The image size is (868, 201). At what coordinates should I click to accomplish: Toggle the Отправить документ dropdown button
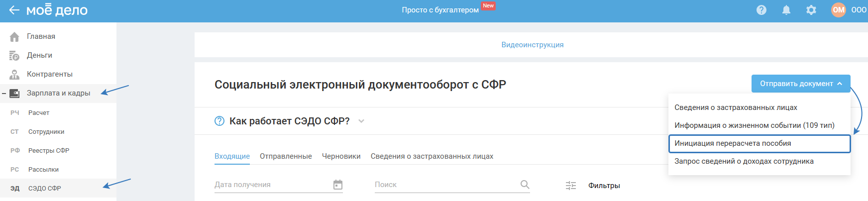801,84
